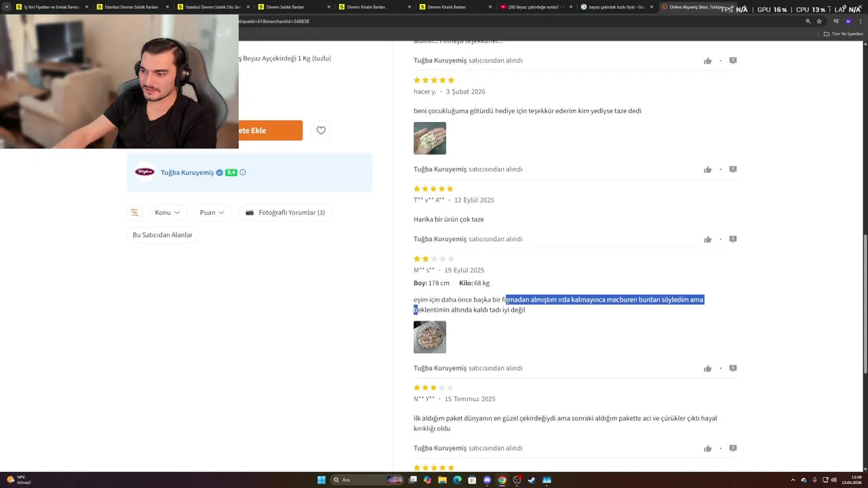Click review text starting 'beni çocukluğuma götürdü'
This screenshot has width=868, height=488.
click(528, 111)
